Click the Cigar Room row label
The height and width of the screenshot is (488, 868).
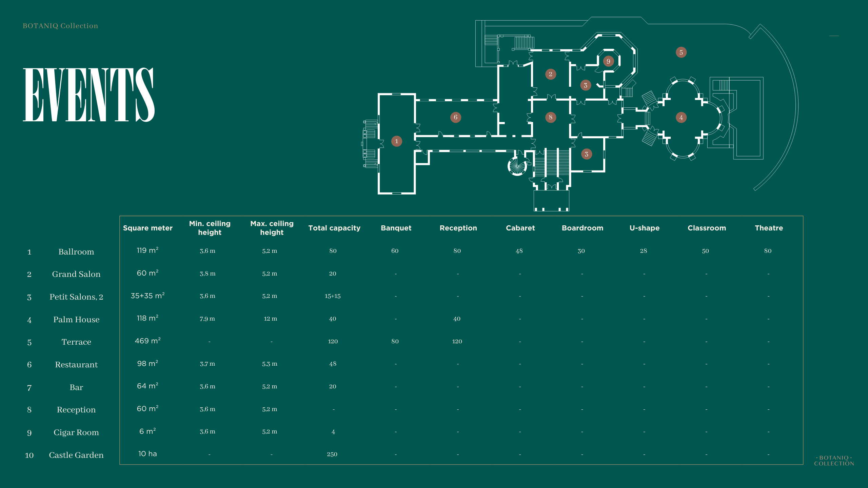coord(76,432)
